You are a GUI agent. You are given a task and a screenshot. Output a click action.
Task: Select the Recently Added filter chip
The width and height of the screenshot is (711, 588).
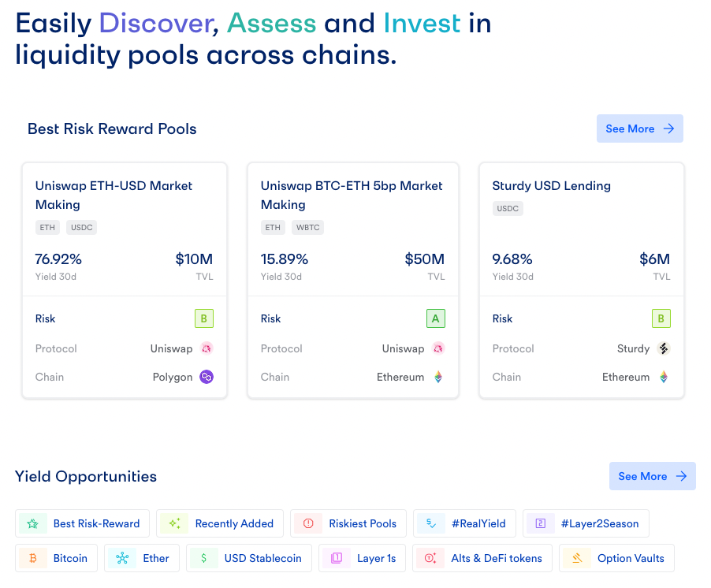pos(220,523)
